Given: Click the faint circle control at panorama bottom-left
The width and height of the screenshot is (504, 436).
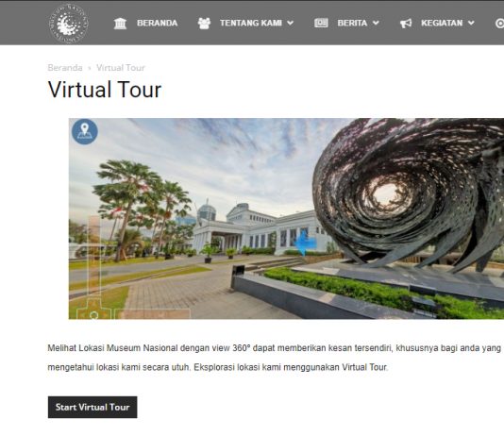Looking at the screenshot, I should (x=93, y=315).
